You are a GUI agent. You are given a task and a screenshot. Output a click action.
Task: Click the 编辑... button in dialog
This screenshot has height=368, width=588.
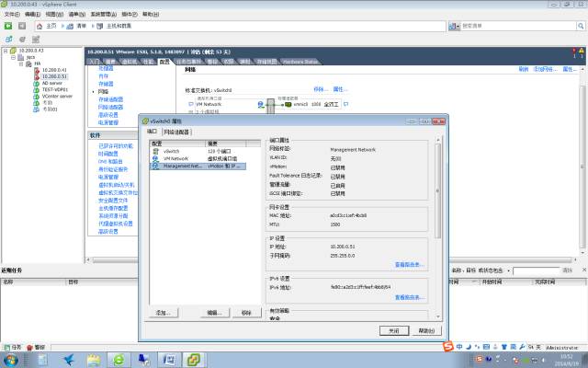point(215,313)
